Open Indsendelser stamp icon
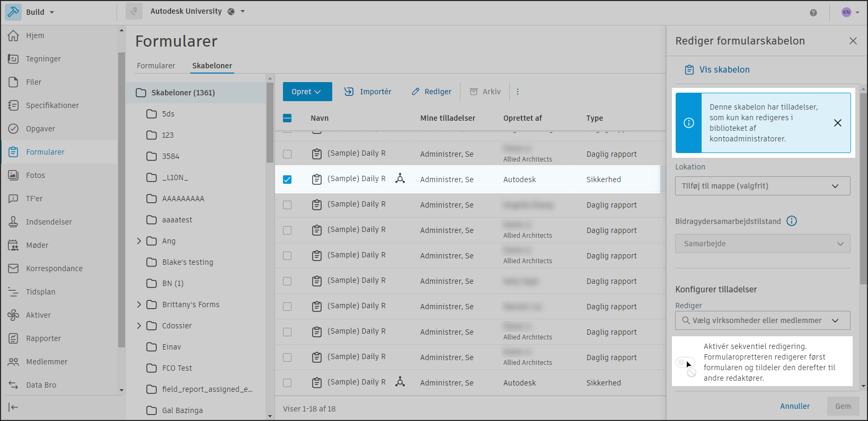Viewport: 868px width, 421px height. 13,222
